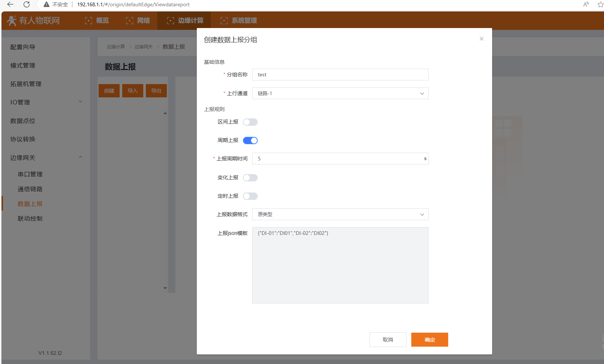
Task: Click the favorites star icon in address bar
Action: pos(600,4)
